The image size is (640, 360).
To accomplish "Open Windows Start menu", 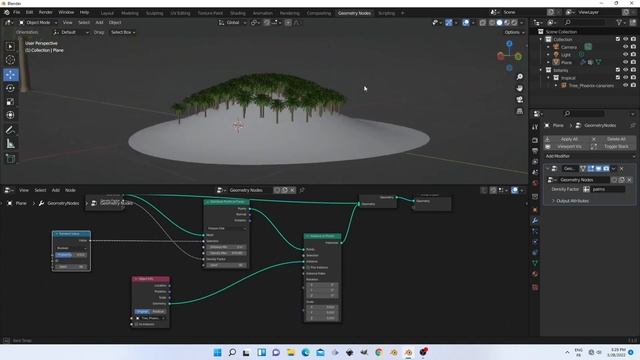I will coord(218,352).
